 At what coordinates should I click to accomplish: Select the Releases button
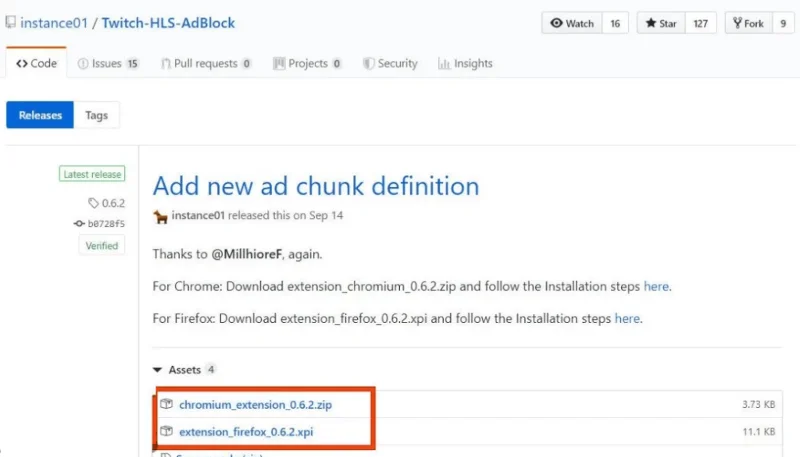point(40,115)
